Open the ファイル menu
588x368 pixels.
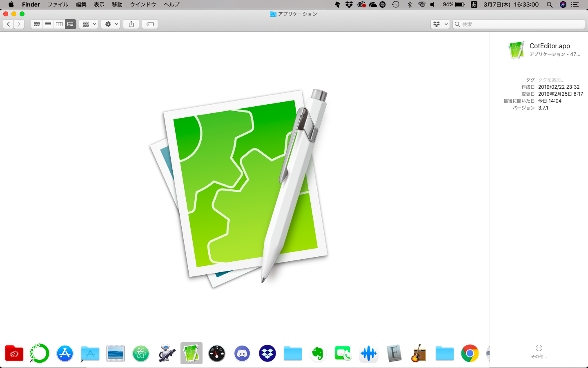pyautogui.click(x=58, y=4)
